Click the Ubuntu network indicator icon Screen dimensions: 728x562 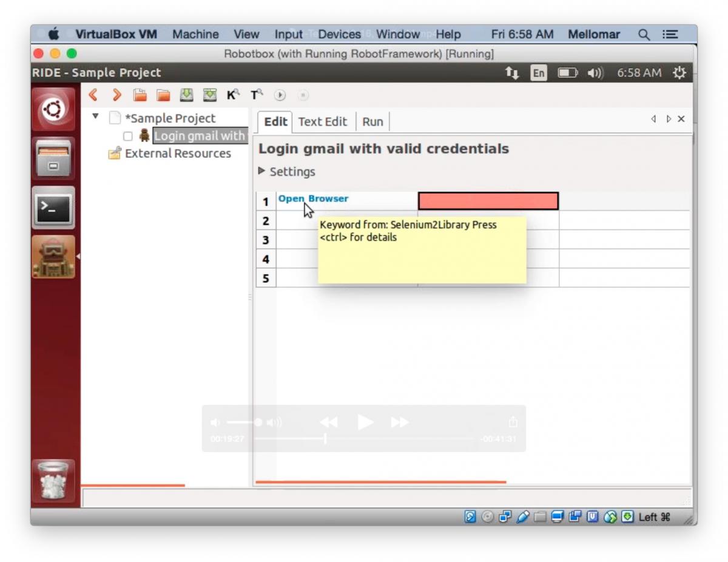(x=513, y=73)
